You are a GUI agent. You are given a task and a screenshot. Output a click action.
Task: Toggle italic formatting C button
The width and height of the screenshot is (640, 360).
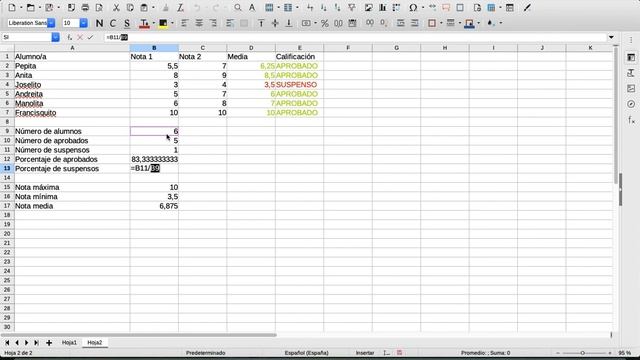point(113,23)
